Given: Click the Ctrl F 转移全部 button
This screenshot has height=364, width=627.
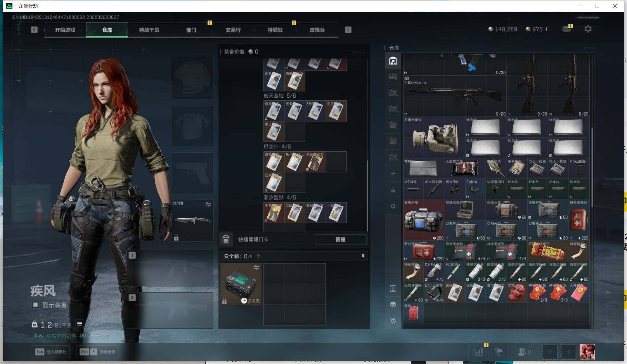Looking at the screenshot, I should coord(97,352).
